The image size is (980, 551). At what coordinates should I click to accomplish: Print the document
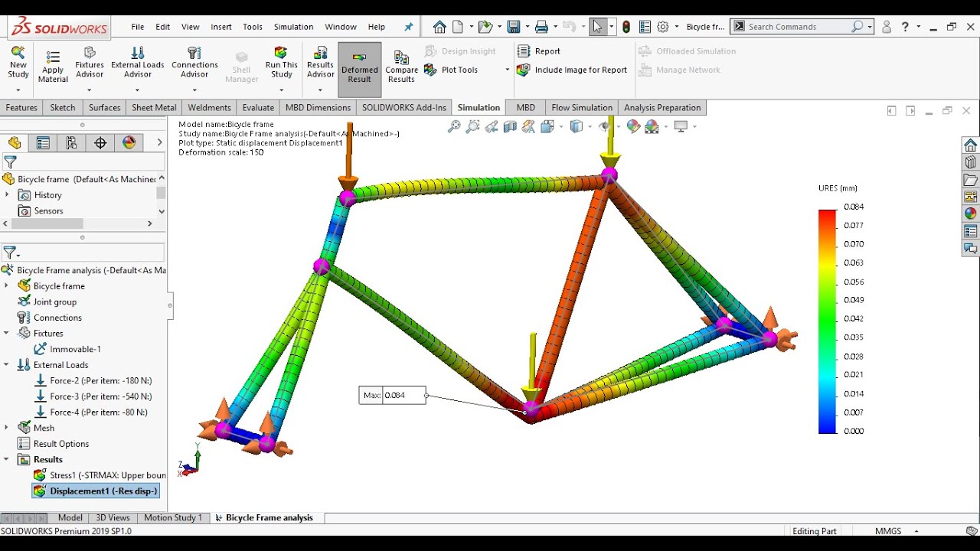[x=541, y=27]
